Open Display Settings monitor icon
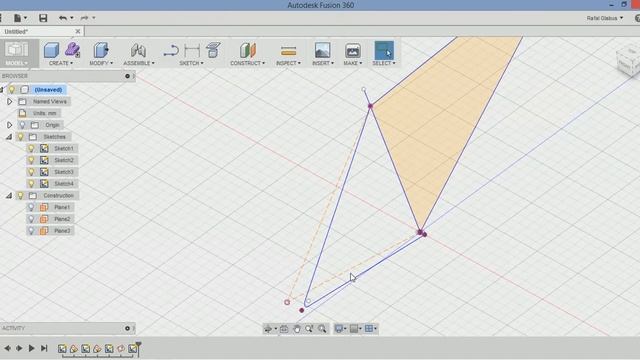 pyautogui.click(x=338, y=329)
